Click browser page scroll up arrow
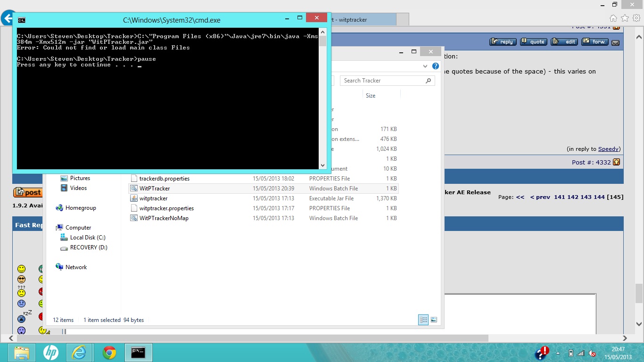The height and width of the screenshot is (362, 644). (639, 36)
